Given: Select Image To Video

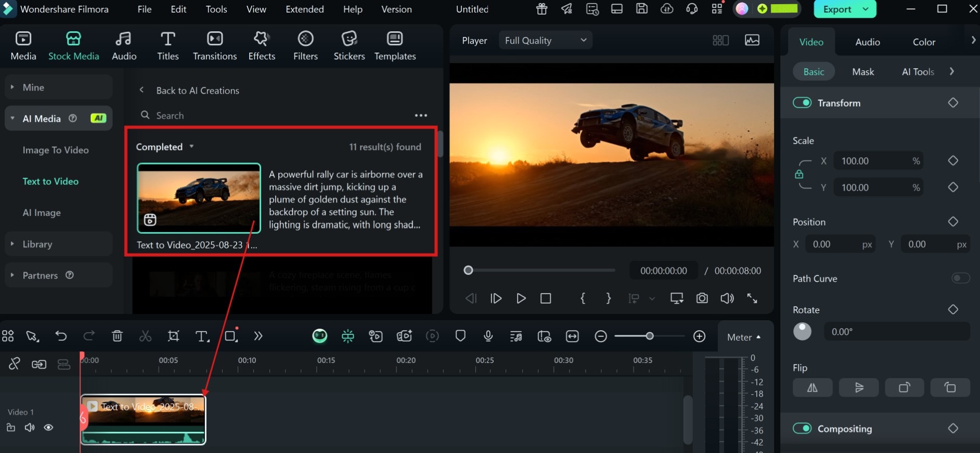Looking at the screenshot, I should [x=56, y=150].
